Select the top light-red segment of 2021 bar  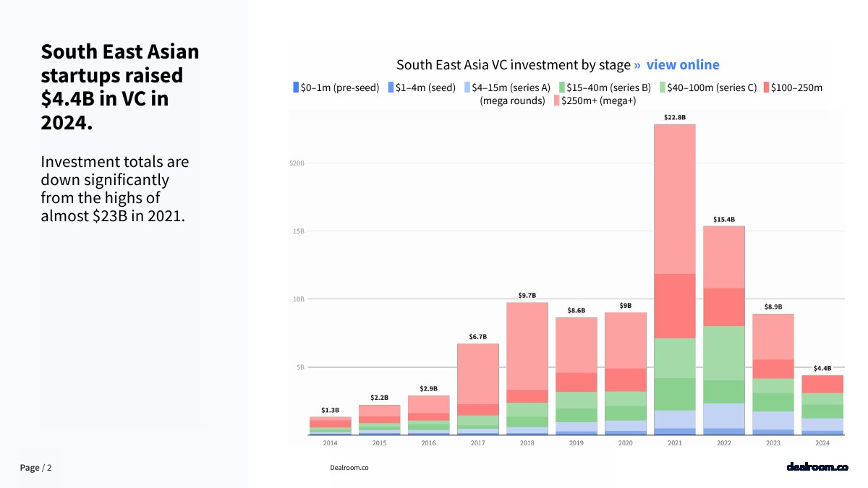[x=674, y=199]
